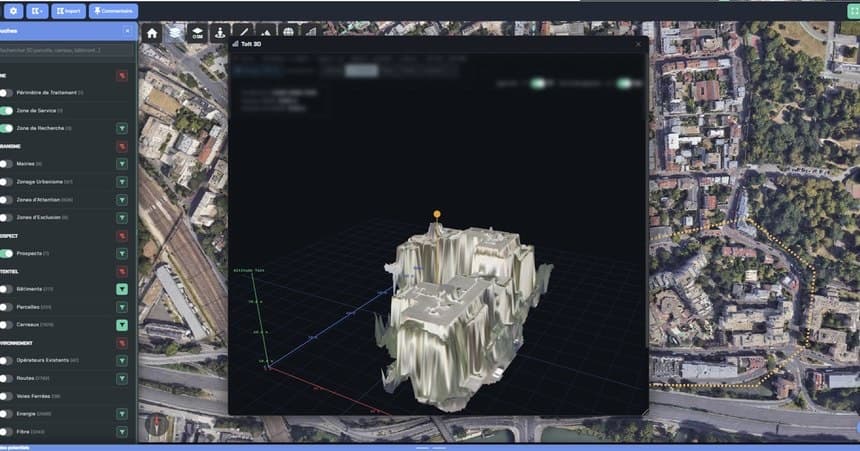Turn on the Routes layer
Image resolution: width=860 pixels, height=451 pixels.
click(6, 379)
